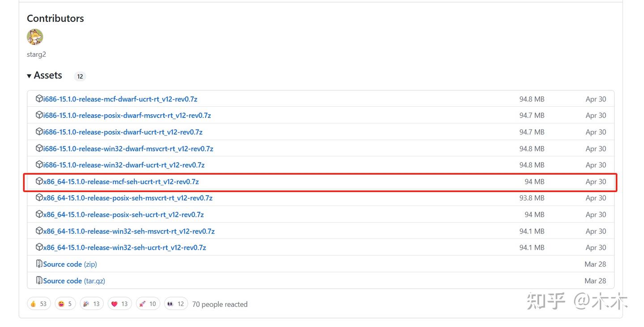Click the starg2 contributor name
Image resolution: width=644 pixels, height=327 pixels.
click(36, 54)
